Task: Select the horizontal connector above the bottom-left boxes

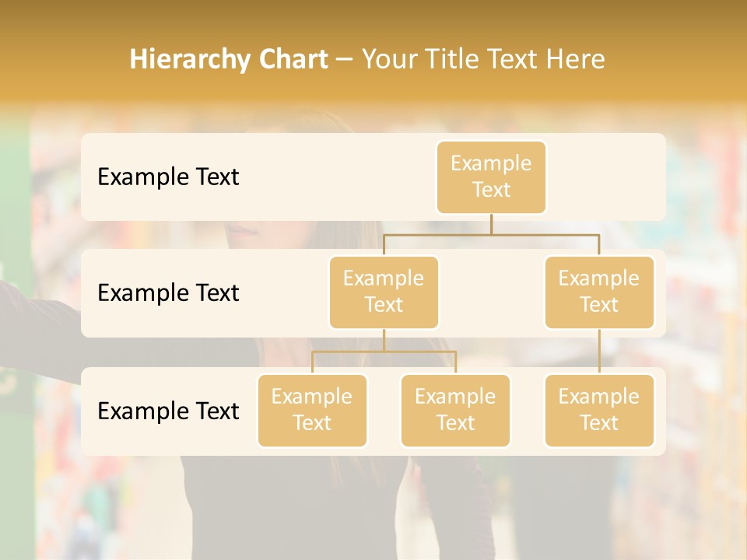Action: (384, 352)
